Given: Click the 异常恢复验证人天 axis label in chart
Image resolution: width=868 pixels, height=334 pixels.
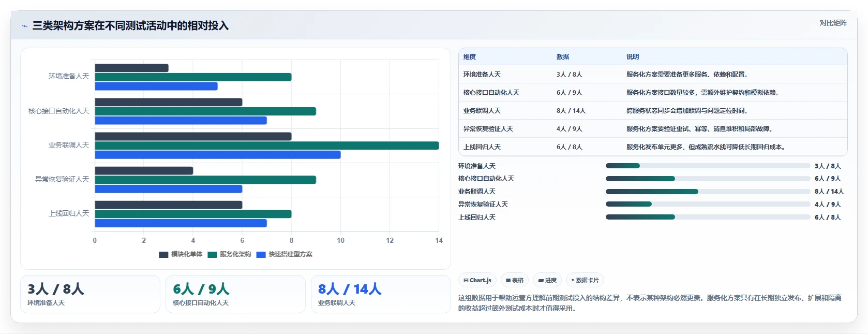Looking at the screenshot, I should point(62,179).
